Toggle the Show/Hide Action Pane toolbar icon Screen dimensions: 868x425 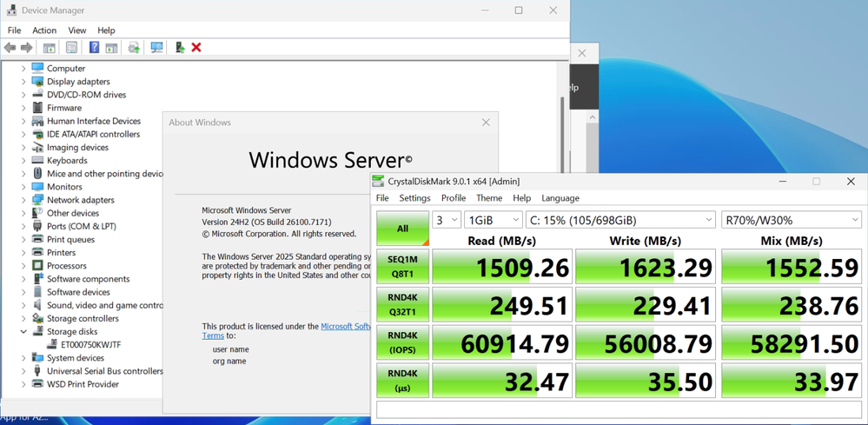[x=112, y=48]
